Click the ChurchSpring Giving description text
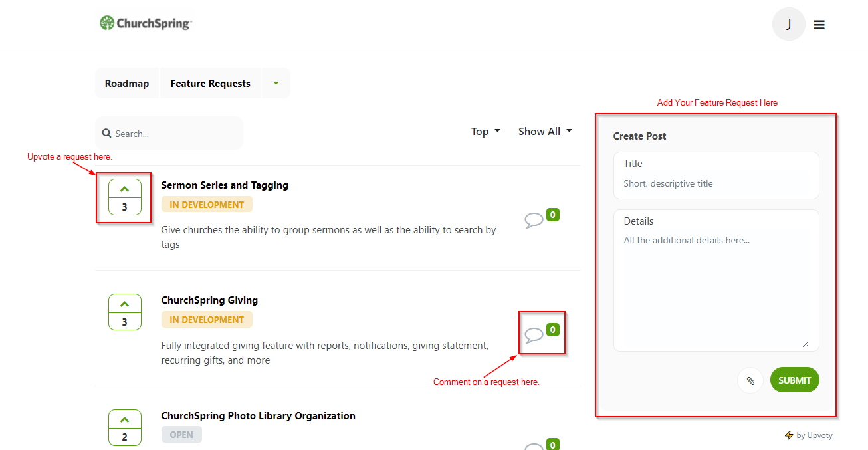The width and height of the screenshot is (868, 450). tap(325, 353)
